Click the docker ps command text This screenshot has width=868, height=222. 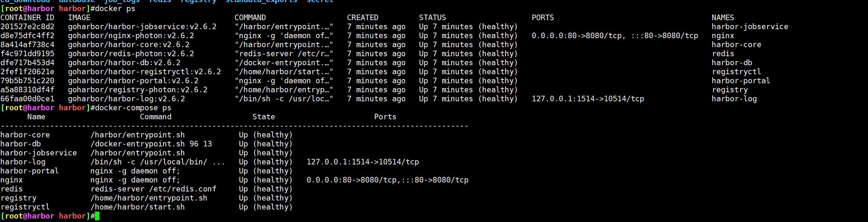[x=115, y=9]
